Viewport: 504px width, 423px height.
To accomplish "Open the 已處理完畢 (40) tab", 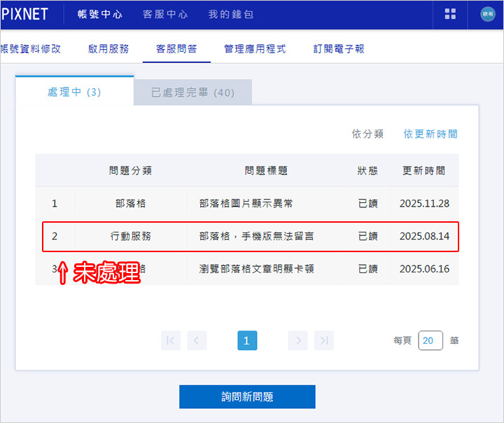I will 193,92.
